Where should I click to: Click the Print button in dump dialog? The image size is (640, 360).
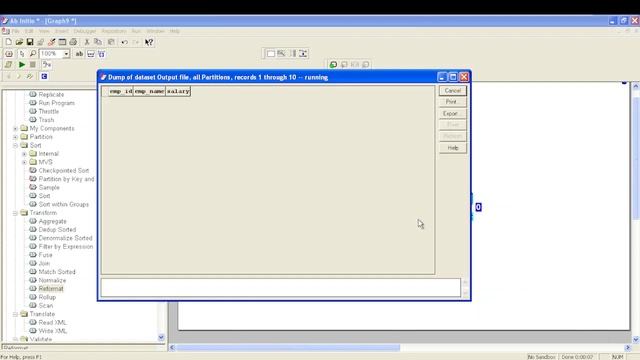pyautogui.click(x=453, y=102)
